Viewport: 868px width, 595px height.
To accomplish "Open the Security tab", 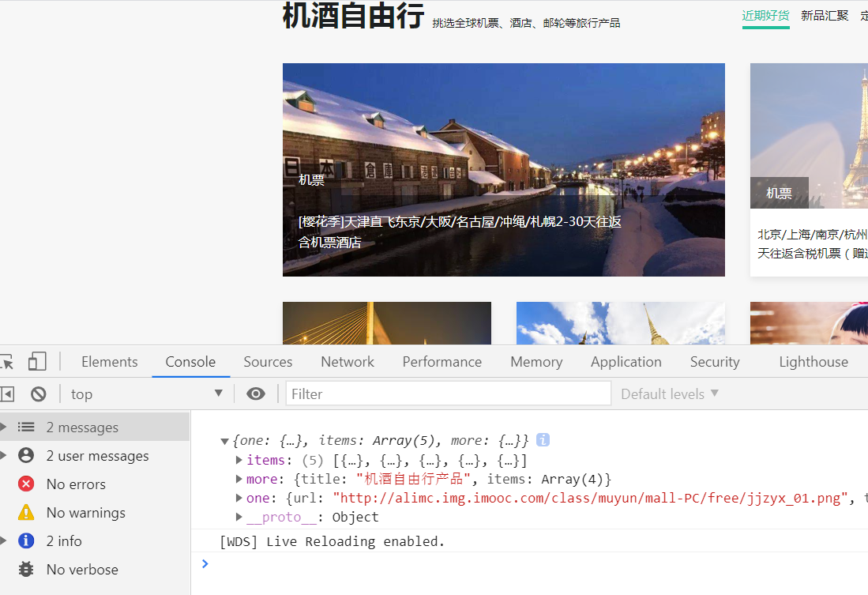I will tap(715, 362).
